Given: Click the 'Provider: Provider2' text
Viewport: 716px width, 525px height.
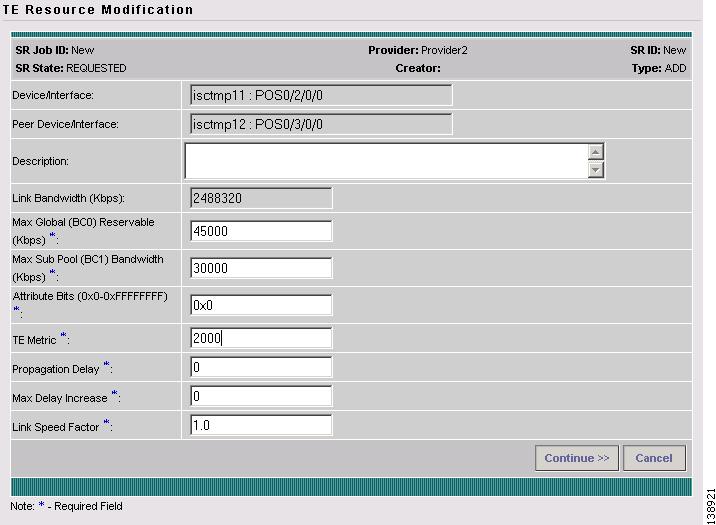Looking at the screenshot, I should (418, 50).
